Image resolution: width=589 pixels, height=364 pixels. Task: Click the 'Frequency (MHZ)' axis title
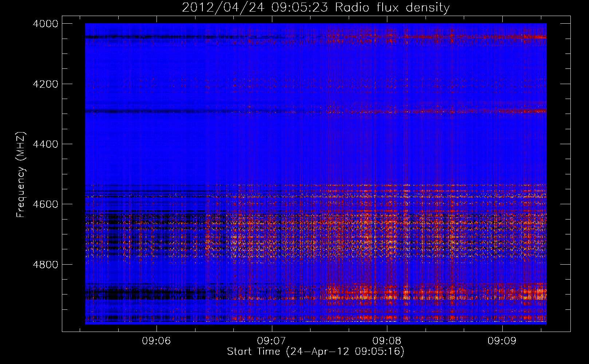21,174
